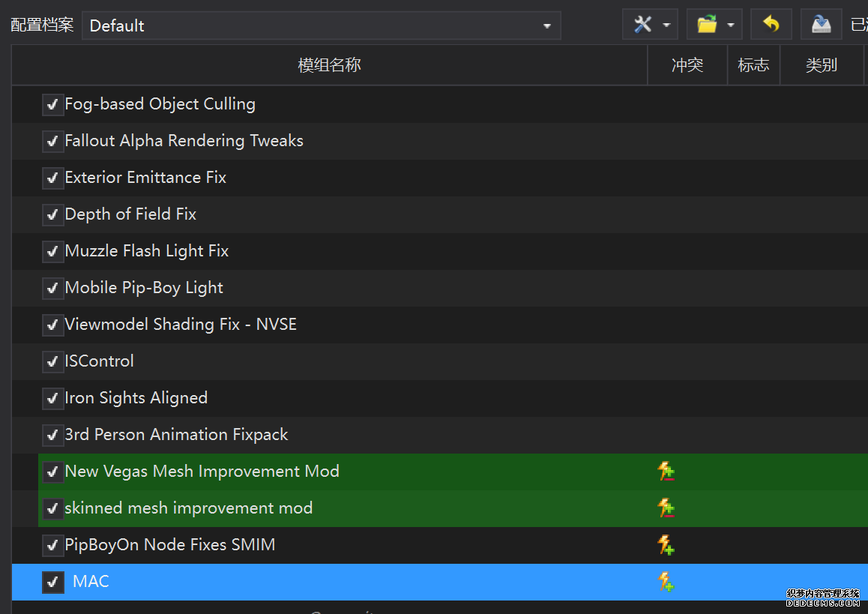Screen dimensions: 868x614
Task: Click the open folder icon in toolbar
Action: [x=707, y=25]
